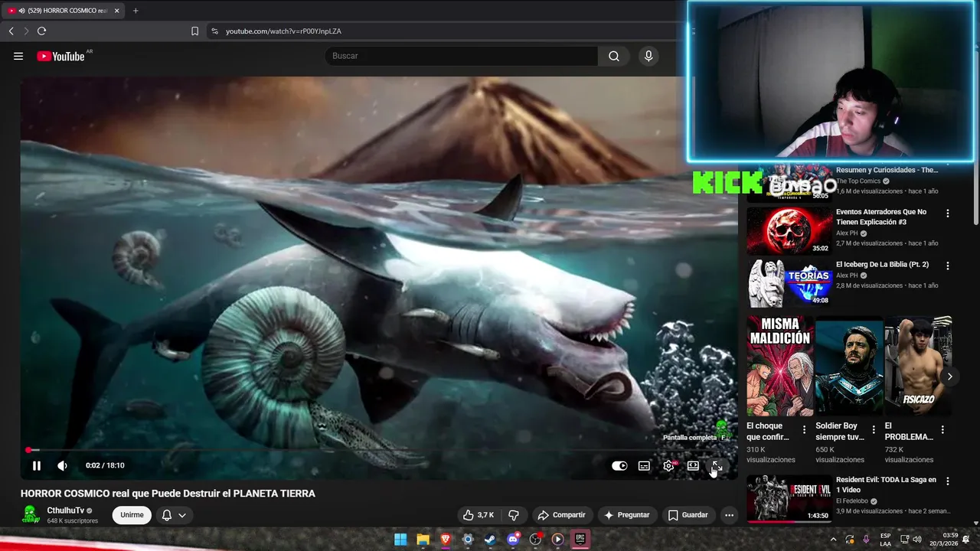Open options for Soldier Boy short
This screenshot has width=980, height=551.
pos(874,430)
